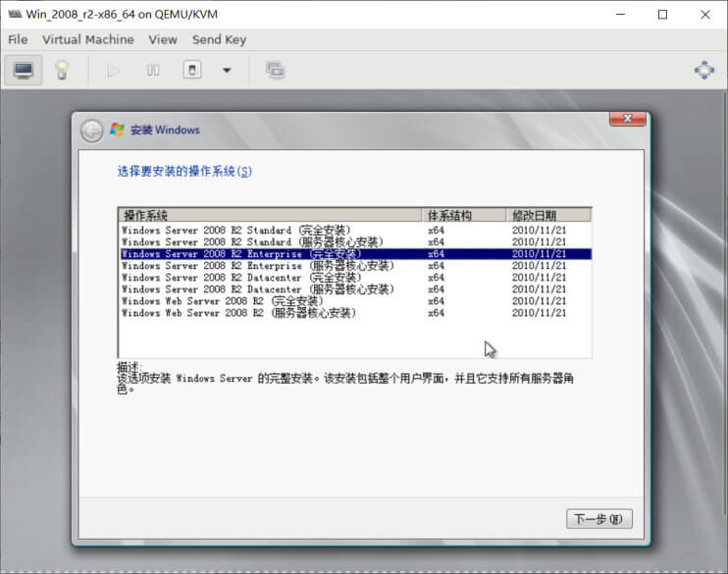Screen dimensions: 728x574
Task: Select Windows Server 2008 R2 Datacenter (服务器核心安装)
Action: click(355, 289)
